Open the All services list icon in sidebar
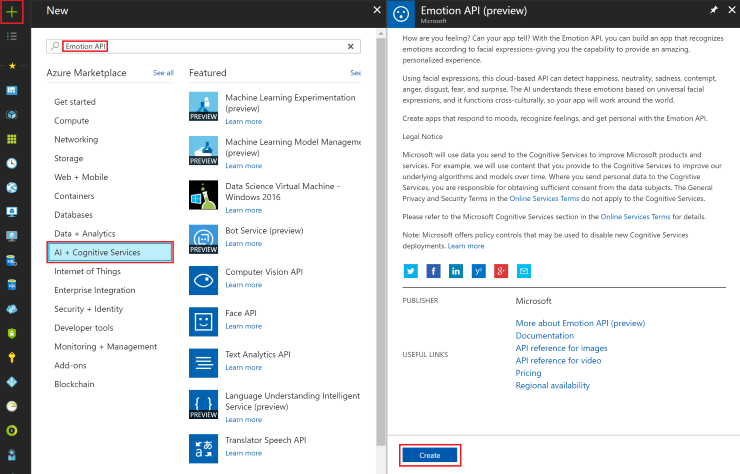The image size is (740, 474). pyautogui.click(x=12, y=36)
